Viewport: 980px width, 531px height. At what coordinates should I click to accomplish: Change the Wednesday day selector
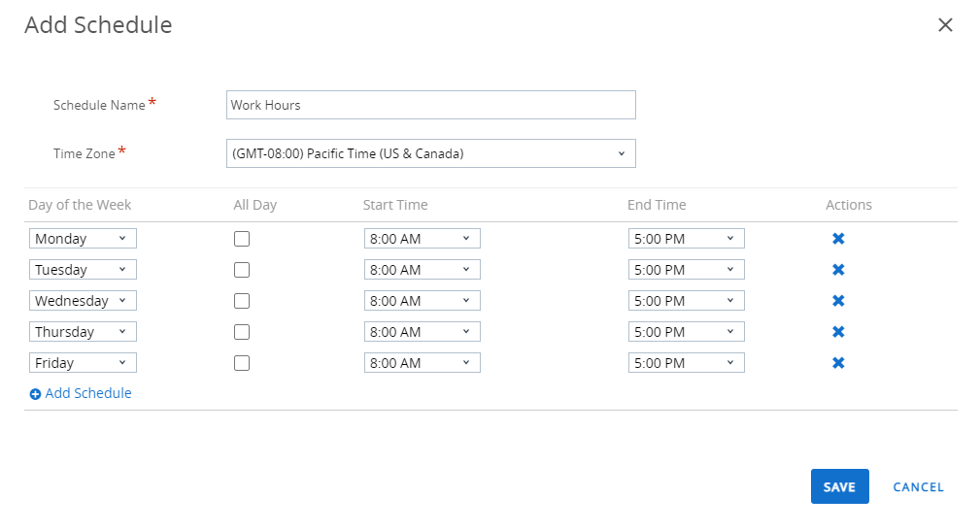[83, 301]
